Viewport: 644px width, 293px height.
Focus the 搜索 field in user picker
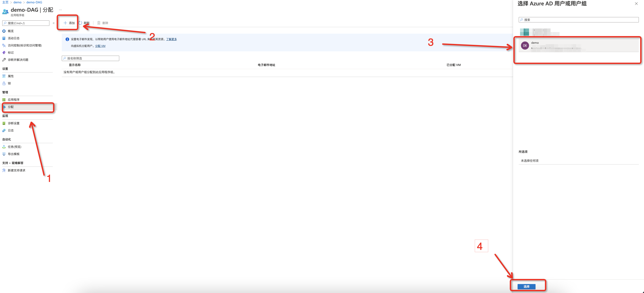578,20
